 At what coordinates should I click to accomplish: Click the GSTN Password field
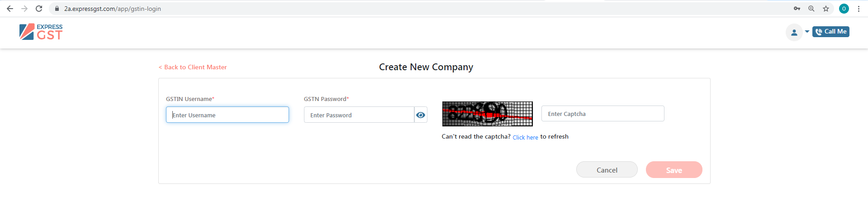[359, 115]
